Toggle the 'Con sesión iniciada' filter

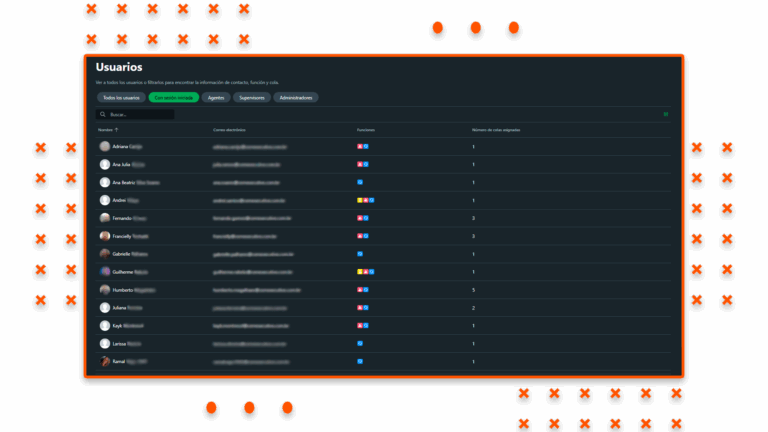click(173, 98)
